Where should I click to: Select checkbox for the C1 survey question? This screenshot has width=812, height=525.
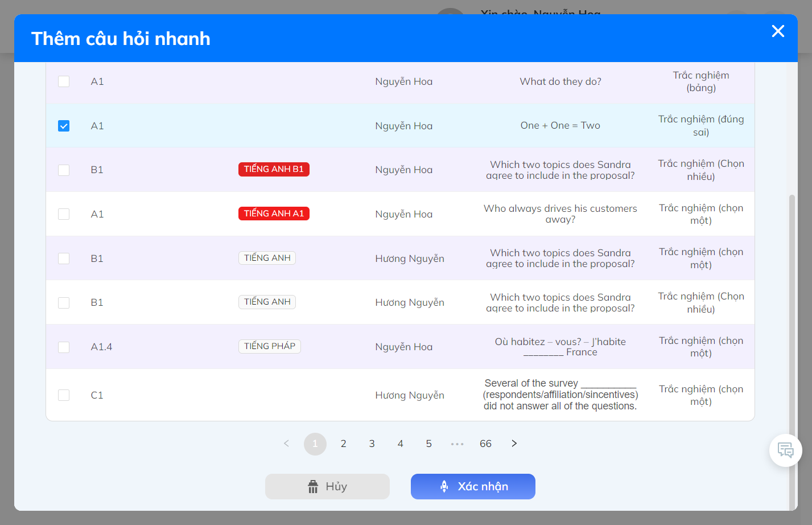pyautogui.click(x=64, y=395)
